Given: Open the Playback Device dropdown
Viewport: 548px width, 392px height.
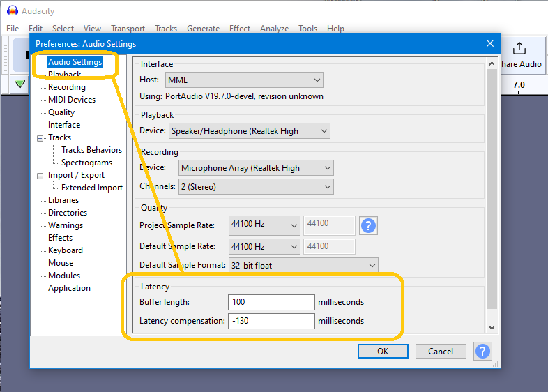Looking at the screenshot, I should [249, 131].
